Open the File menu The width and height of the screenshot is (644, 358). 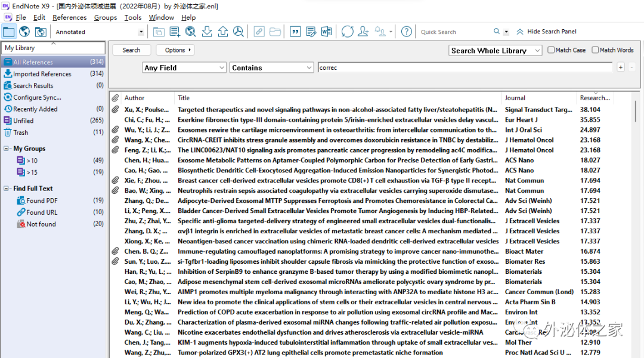click(x=20, y=17)
